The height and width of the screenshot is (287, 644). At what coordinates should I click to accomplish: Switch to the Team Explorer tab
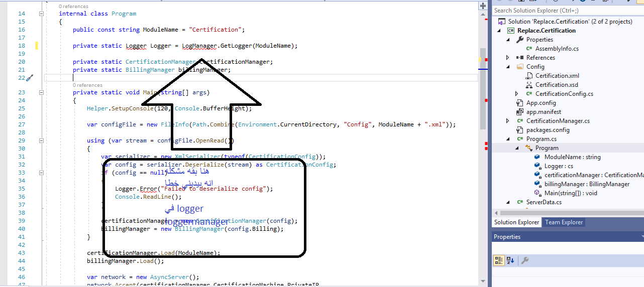tap(564, 222)
